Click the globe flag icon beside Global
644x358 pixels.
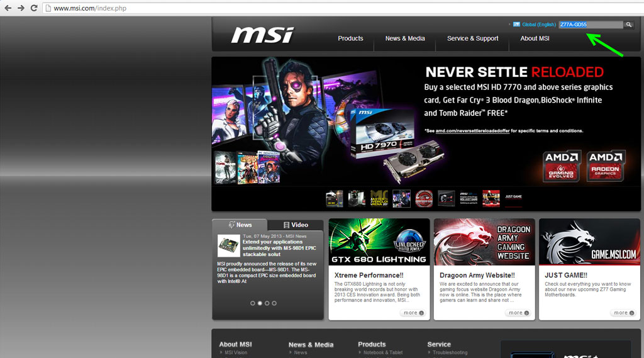(517, 25)
